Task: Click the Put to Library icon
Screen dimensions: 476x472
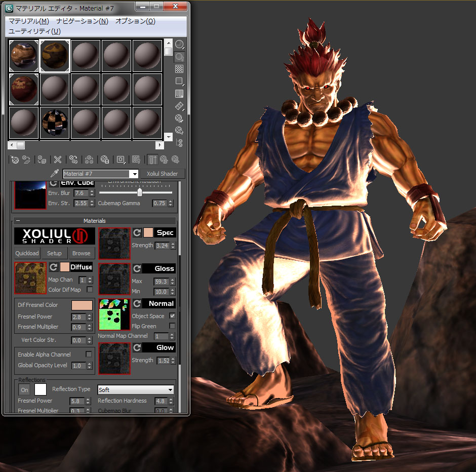Action: pyautogui.click(x=105, y=160)
